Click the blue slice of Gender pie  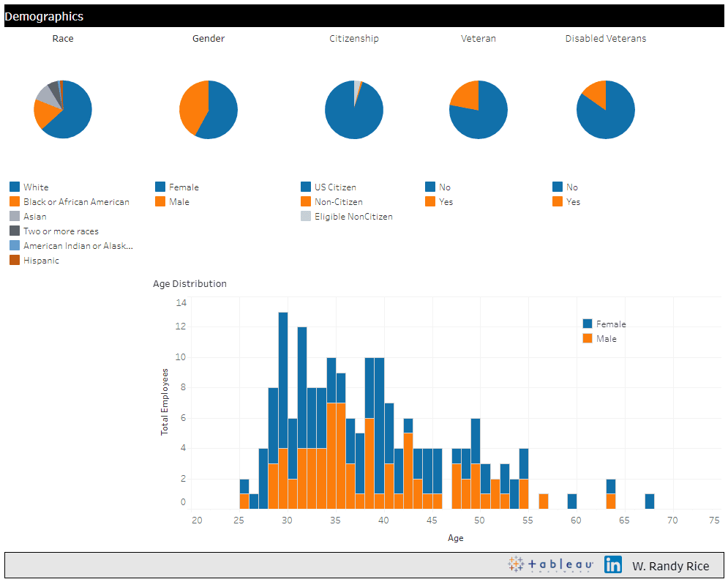[222, 110]
